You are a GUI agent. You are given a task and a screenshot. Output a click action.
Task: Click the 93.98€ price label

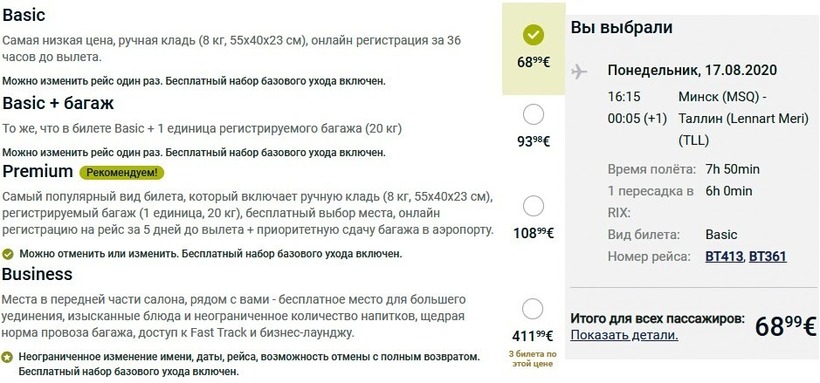(533, 141)
